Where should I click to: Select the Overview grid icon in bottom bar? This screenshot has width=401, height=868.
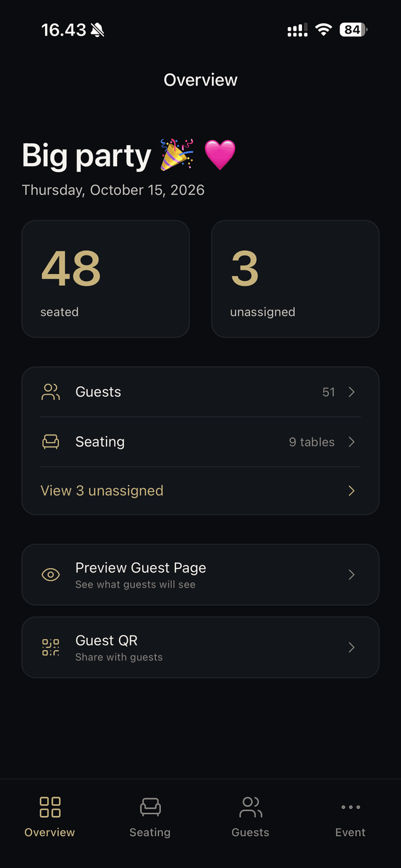point(49,807)
